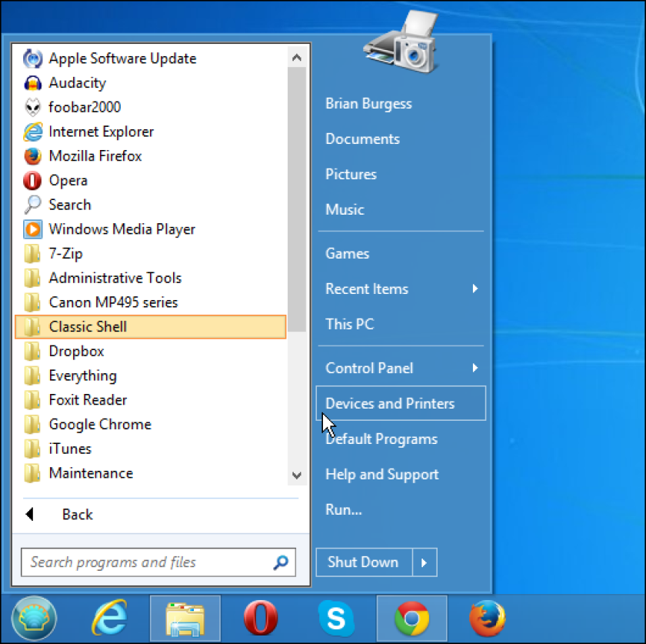Open the Everything folder
The height and width of the screenshot is (644, 646).
151,375
